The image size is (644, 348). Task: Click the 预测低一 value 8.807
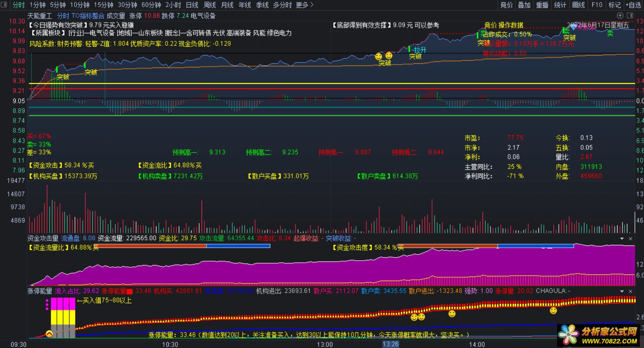(363, 152)
